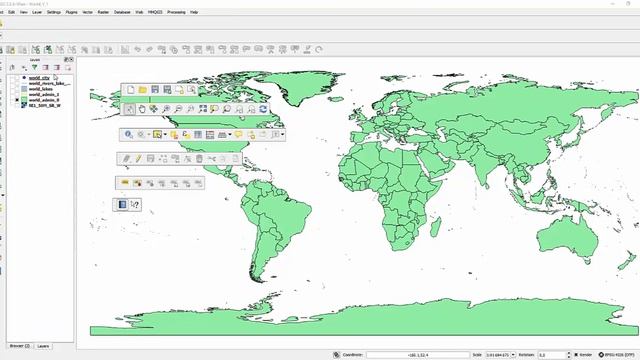Toggle visibility of world_rivers_lake layer

(x=17, y=83)
